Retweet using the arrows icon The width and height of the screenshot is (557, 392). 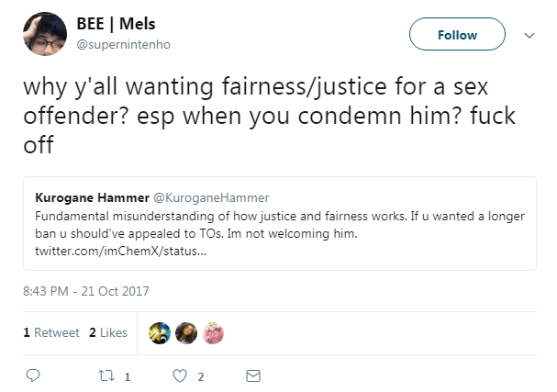coord(106,375)
